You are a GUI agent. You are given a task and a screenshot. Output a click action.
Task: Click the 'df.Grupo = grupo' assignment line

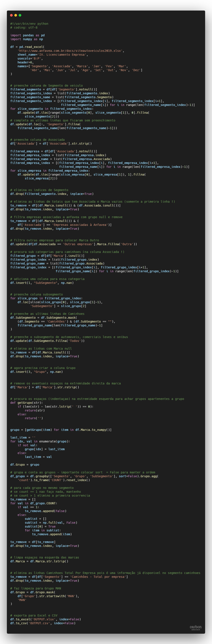(x=24, y=465)
